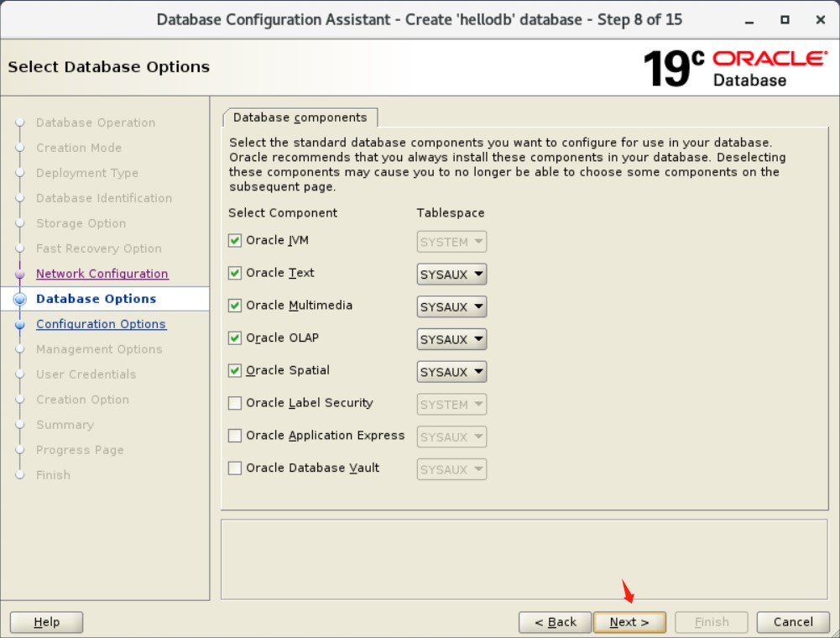
Task: Click the Database Vault tablespace dropdown
Action: point(451,469)
